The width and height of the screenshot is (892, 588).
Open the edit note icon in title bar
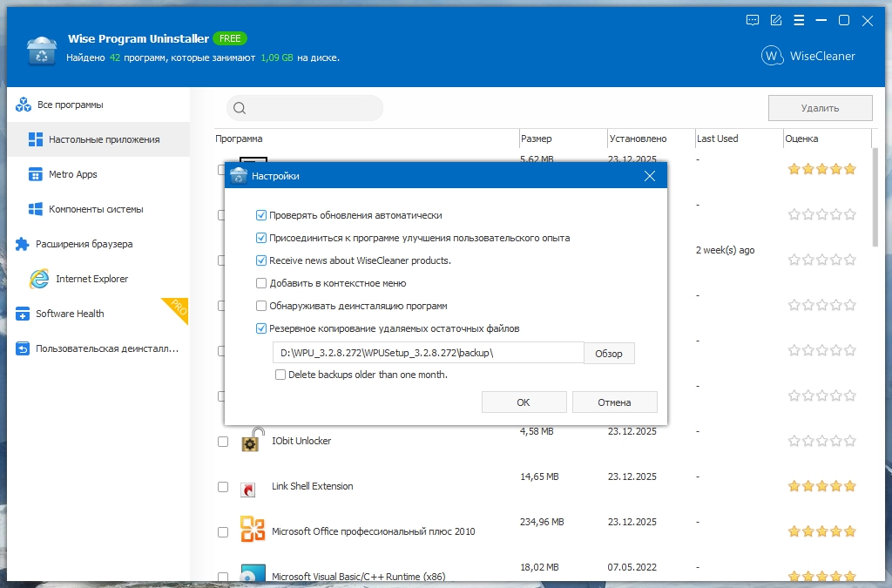click(x=775, y=21)
